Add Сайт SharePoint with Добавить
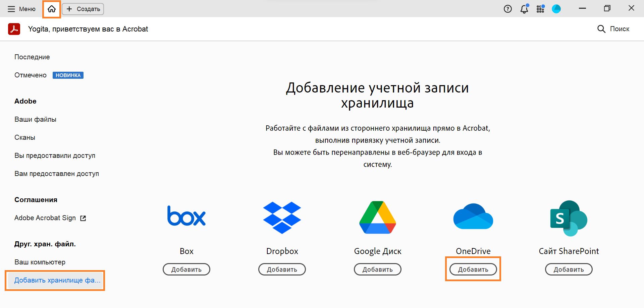Image resolution: width=644 pixels, height=308 pixels. (x=569, y=269)
